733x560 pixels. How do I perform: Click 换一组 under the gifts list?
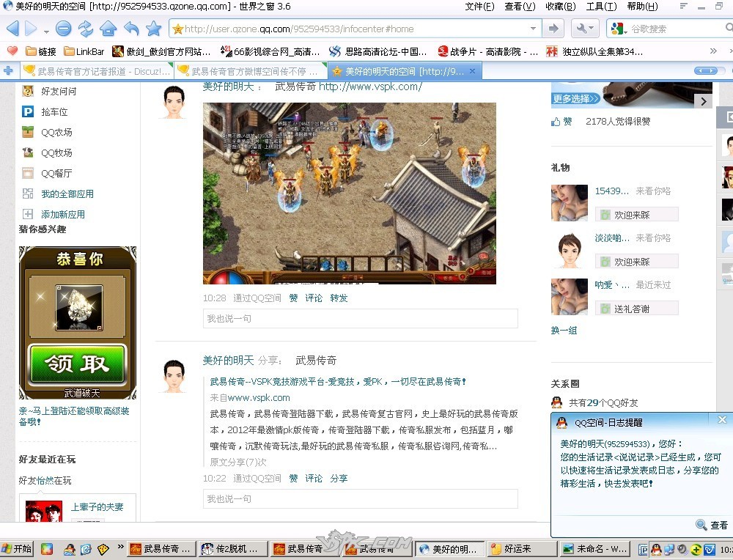[x=564, y=331]
